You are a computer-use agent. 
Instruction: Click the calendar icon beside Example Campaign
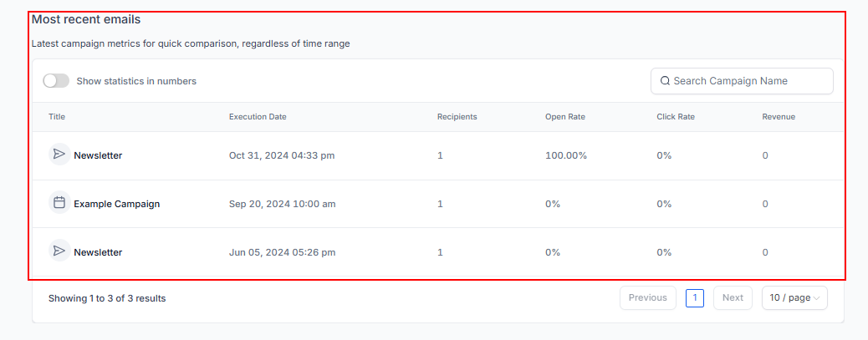pyautogui.click(x=59, y=203)
